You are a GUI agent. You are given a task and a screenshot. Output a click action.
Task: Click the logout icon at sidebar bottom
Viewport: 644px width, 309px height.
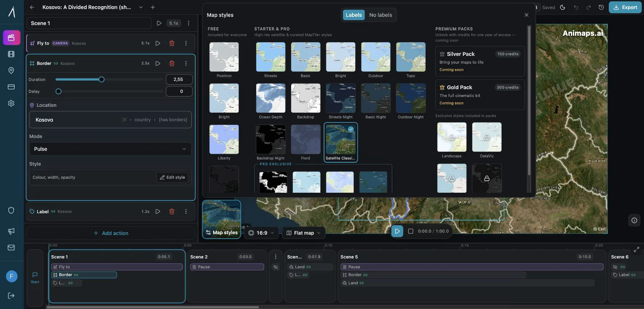11,295
